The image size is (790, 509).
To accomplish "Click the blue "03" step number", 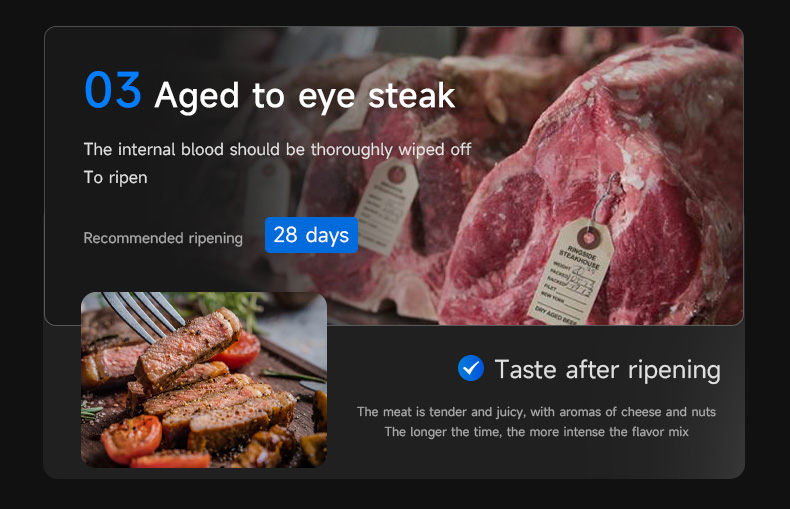I will click(x=112, y=91).
